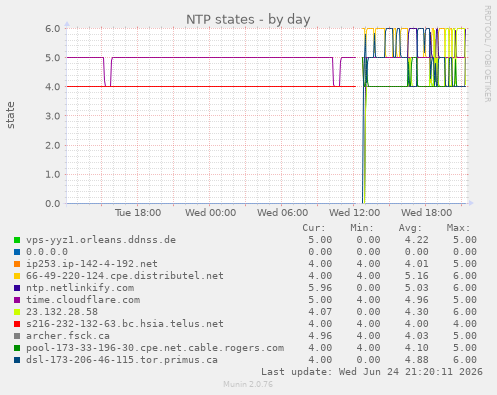Click the 6.0 value on the y-axis
Screen dimensions: 497x395
(x=53, y=28)
